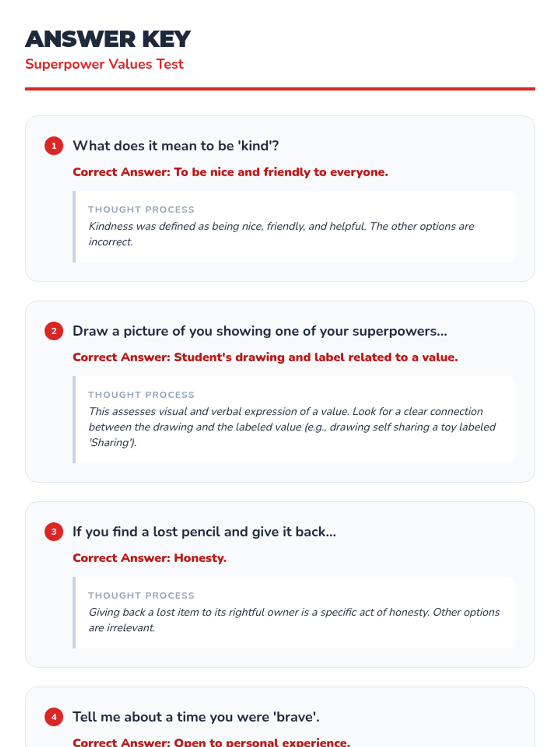Select the 'Draw a picture of you' question
560x747 pixels.
tap(259, 331)
